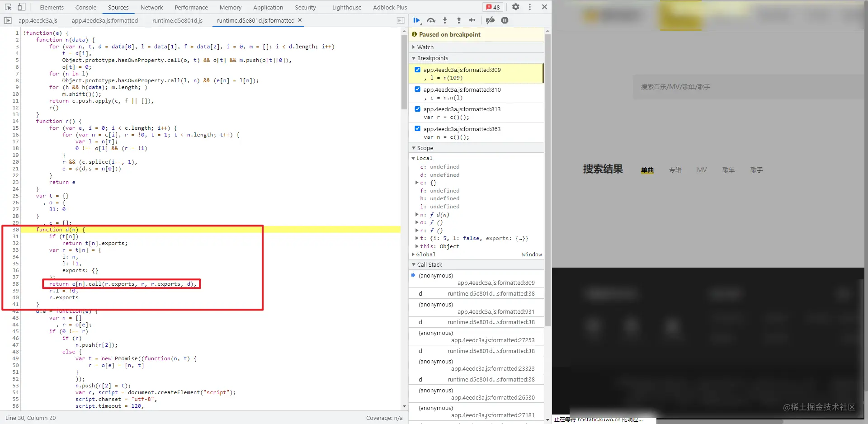The height and width of the screenshot is (424, 868).
Task: Open the Lighthouse panel
Action: [x=347, y=7]
